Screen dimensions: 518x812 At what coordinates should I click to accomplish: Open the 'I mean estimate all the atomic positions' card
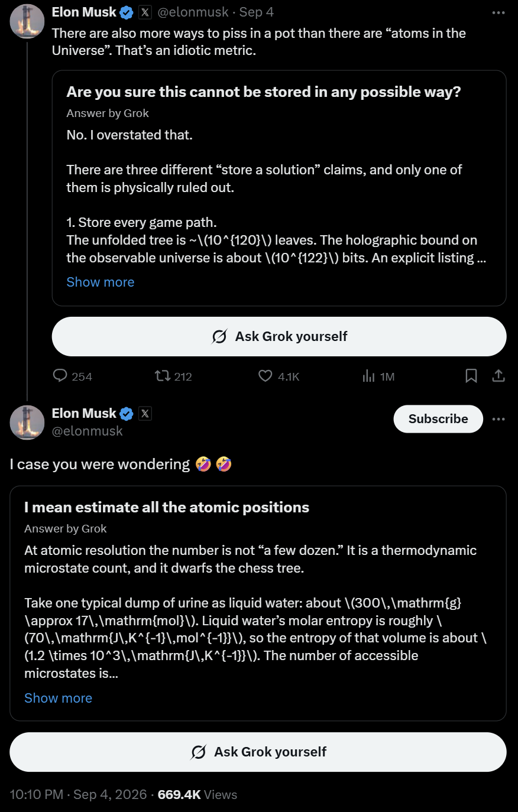click(x=258, y=603)
